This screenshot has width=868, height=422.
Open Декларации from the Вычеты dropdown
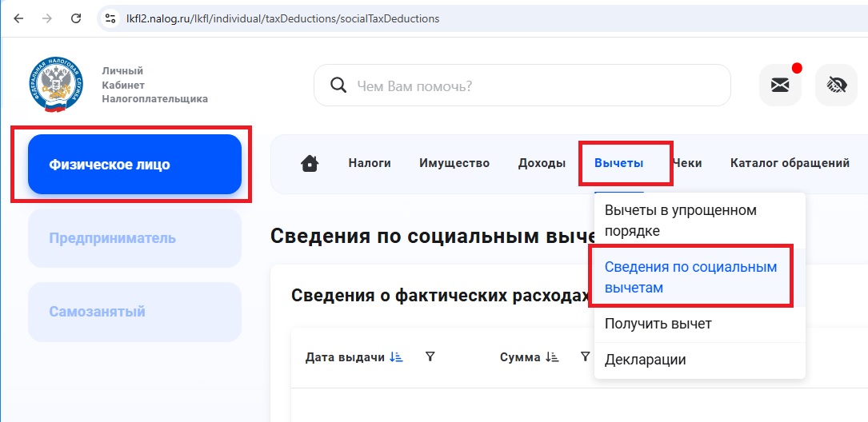coord(646,360)
